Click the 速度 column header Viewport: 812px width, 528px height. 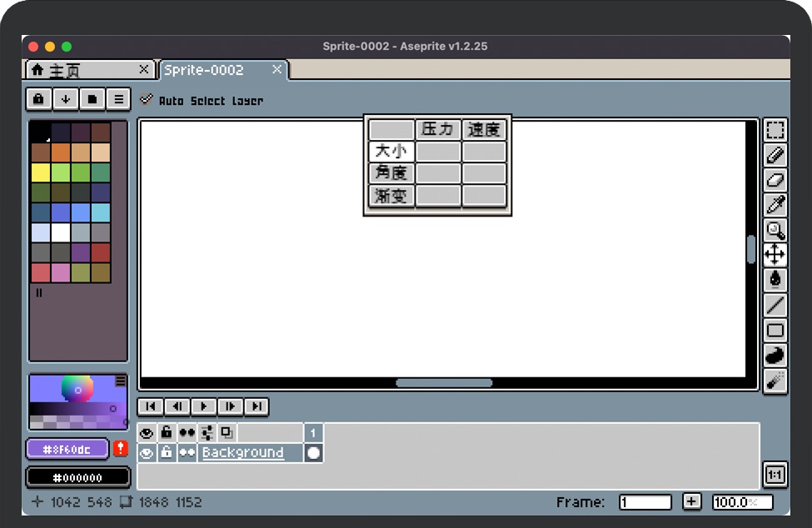pyautogui.click(x=484, y=129)
